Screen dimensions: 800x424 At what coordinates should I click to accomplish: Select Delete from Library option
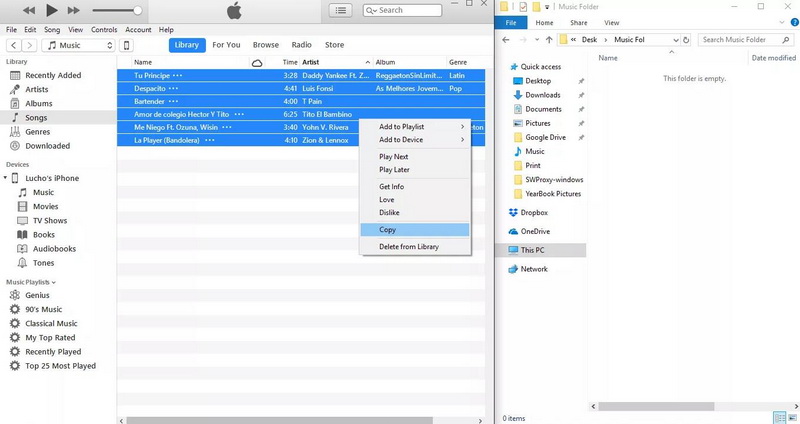click(408, 247)
